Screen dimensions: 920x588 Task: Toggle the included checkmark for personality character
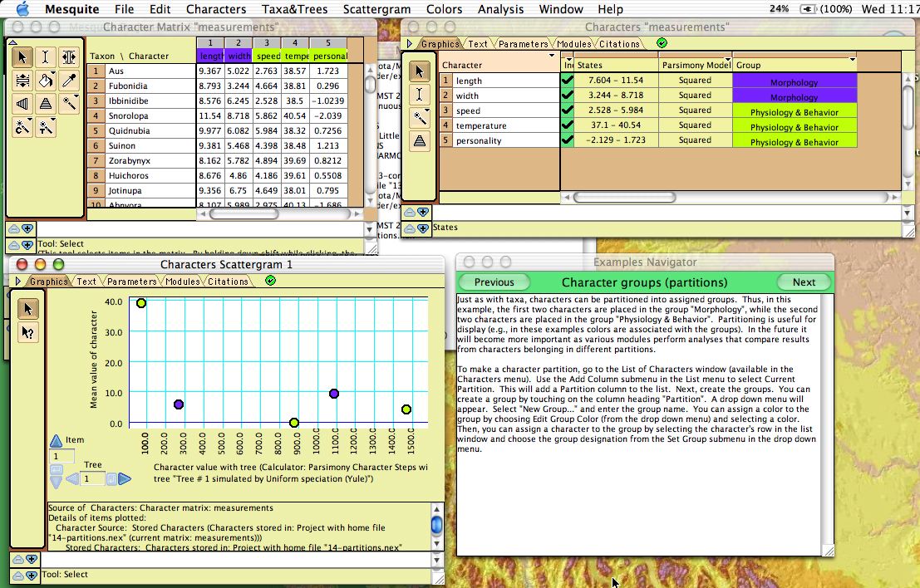[x=568, y=140]
